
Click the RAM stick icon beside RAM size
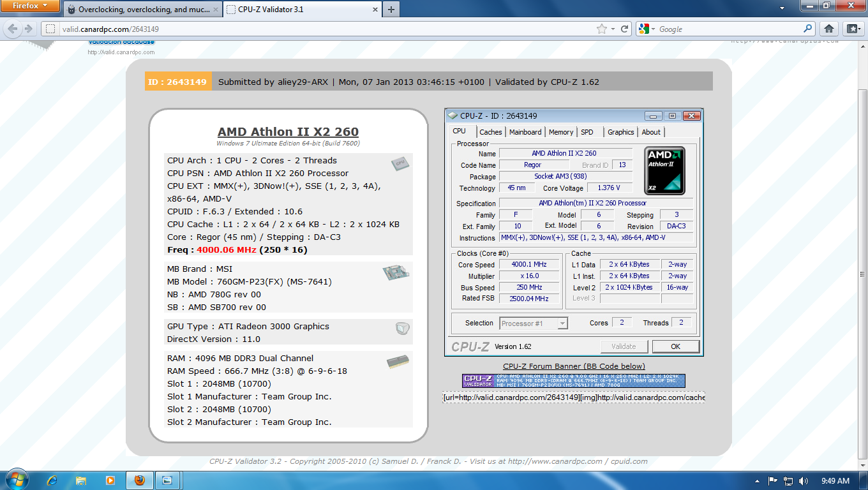pyautogui.click(x=398, y=362)
